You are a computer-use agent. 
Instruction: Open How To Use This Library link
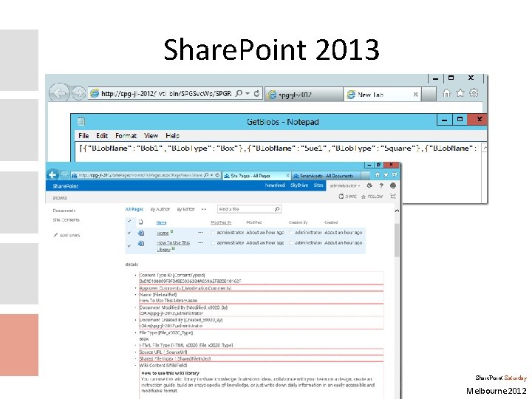173,246
